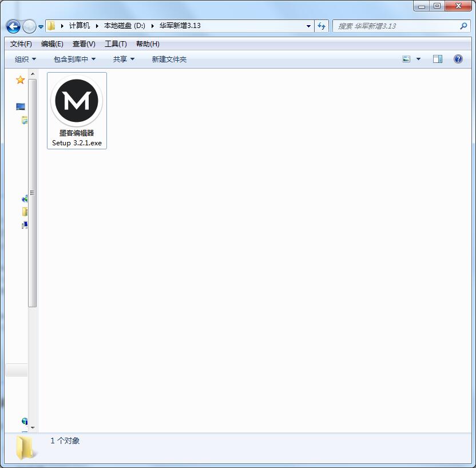The height and width of the screenshot is (468, 476).
Task: Click the refresh button beside the address bar
Action: tap(322, 26)
